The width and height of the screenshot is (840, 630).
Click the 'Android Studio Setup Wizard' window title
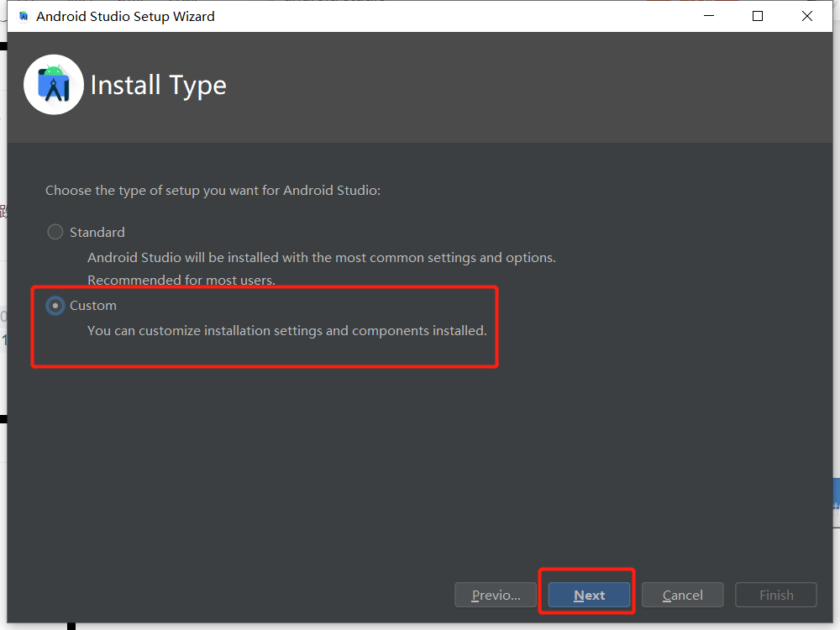(125, 17)
